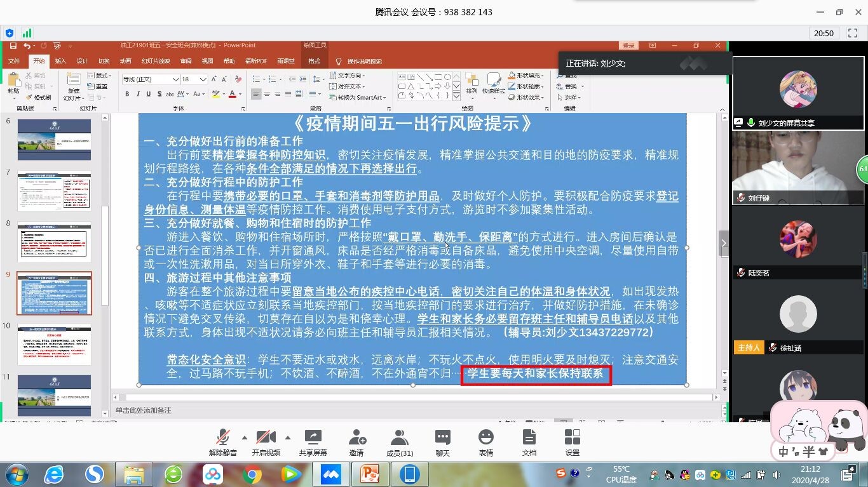Click the save icon in PowerPoint title bar
Viewport: 868px width, 487px height.
pos(13,46)
